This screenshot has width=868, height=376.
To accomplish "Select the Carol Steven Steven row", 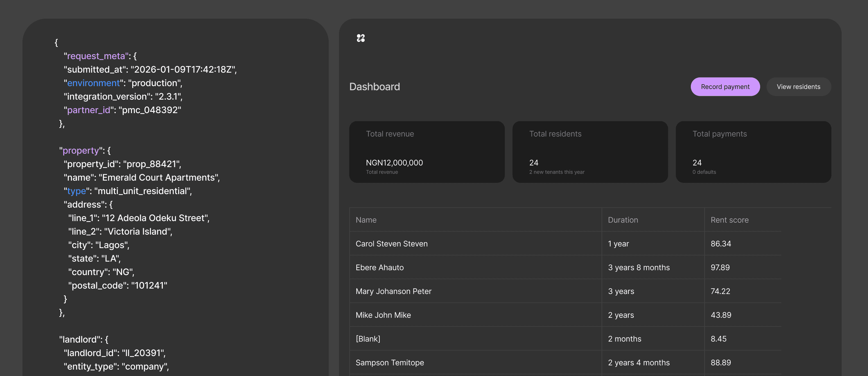I will point(392,244).
